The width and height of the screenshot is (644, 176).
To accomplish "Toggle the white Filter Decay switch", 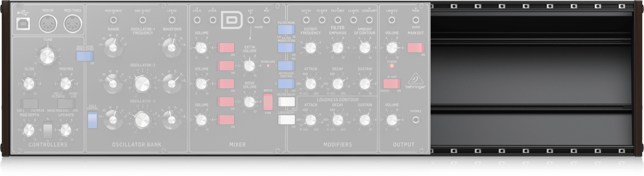I will pos(286,101).
